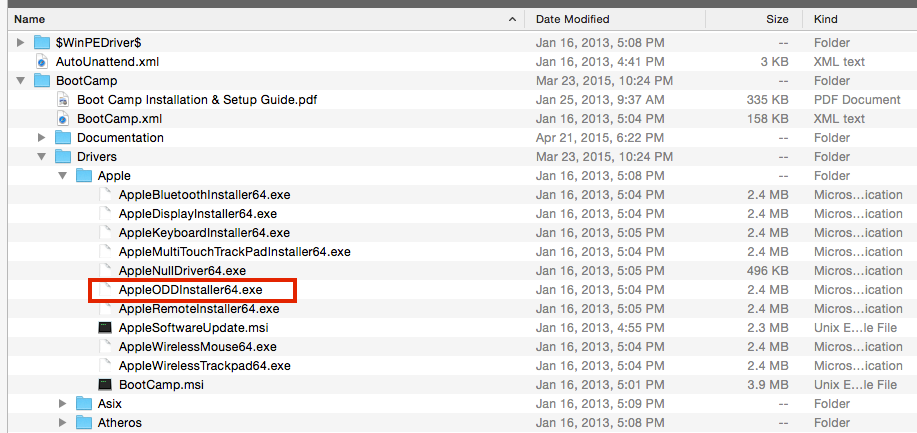
Task: Click the AppleKeyboardInstaller64.exe file icon
Action: pos(105,232)
